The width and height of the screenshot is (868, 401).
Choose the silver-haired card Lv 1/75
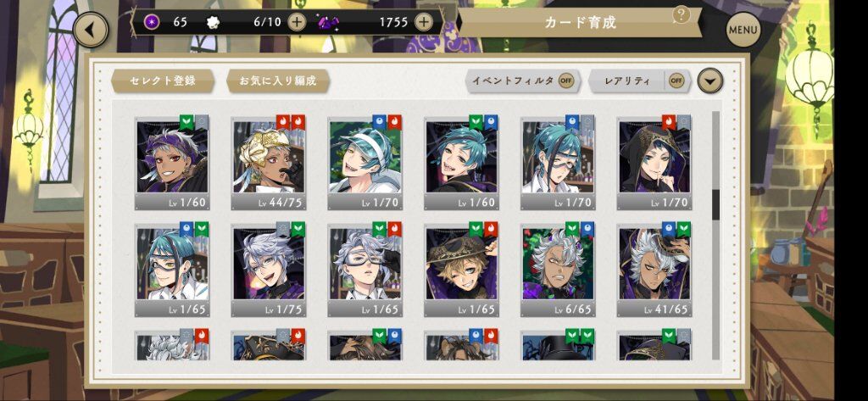[x=268, y=270]
